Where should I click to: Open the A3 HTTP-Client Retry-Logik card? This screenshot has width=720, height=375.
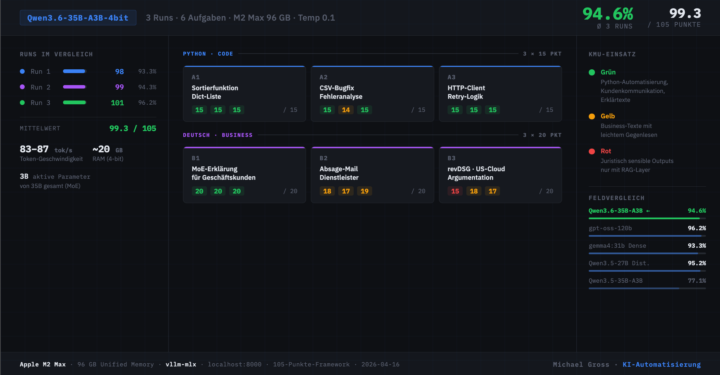coord(501,94)
